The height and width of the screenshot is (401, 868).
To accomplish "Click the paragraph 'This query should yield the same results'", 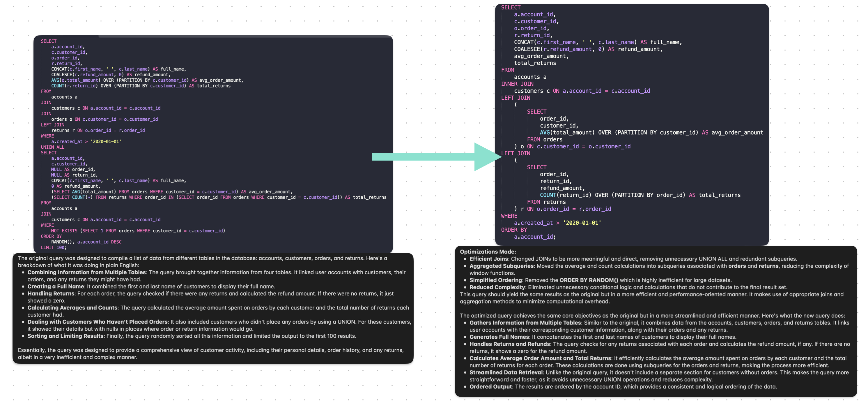I will click(x=652, y=298).
